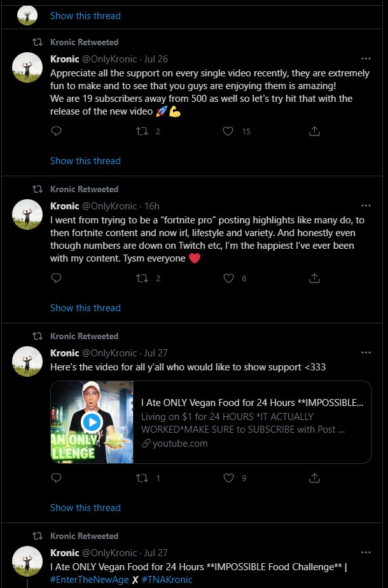
Task: Like the Jul 26 appreciation tweet
Action: click(x=228, y=132)
